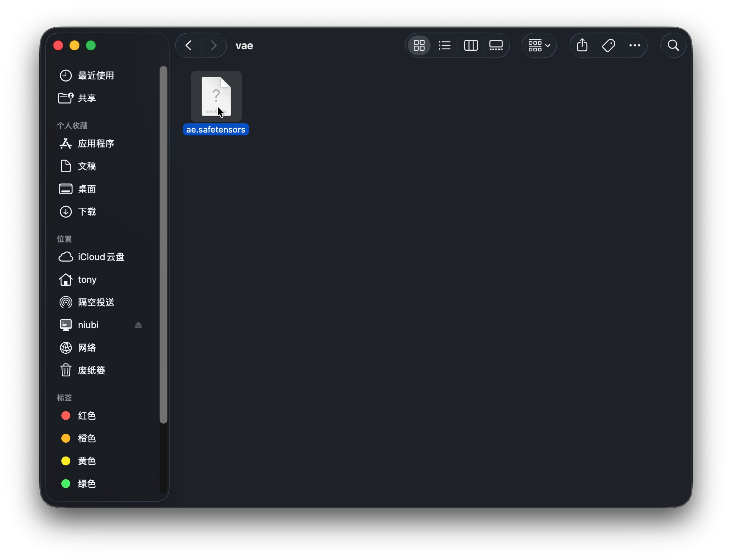The height and width of the screenshot is (560, 732).
Task: Open the more actions ellipsis menu
Action: coord(634,45)
